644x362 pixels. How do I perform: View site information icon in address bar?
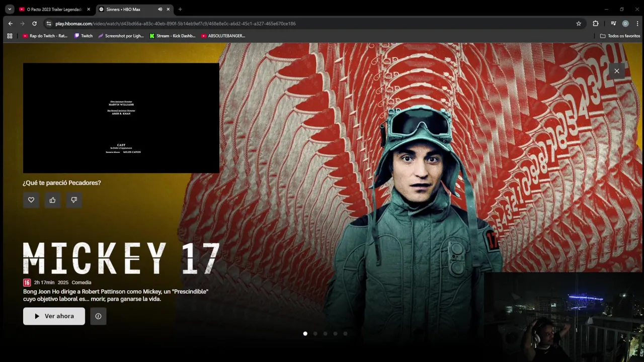click(49, 24)
